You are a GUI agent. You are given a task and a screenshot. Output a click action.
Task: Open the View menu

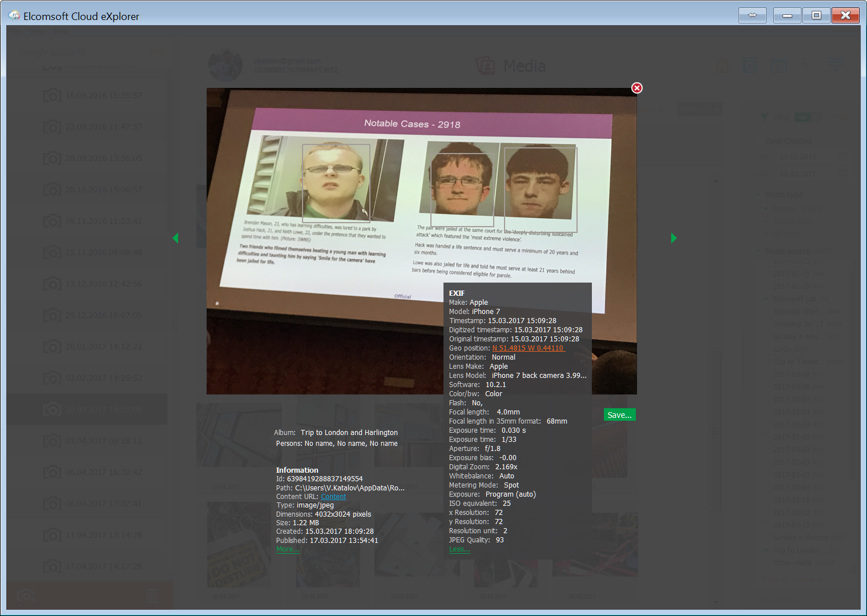tap(37, 32)
